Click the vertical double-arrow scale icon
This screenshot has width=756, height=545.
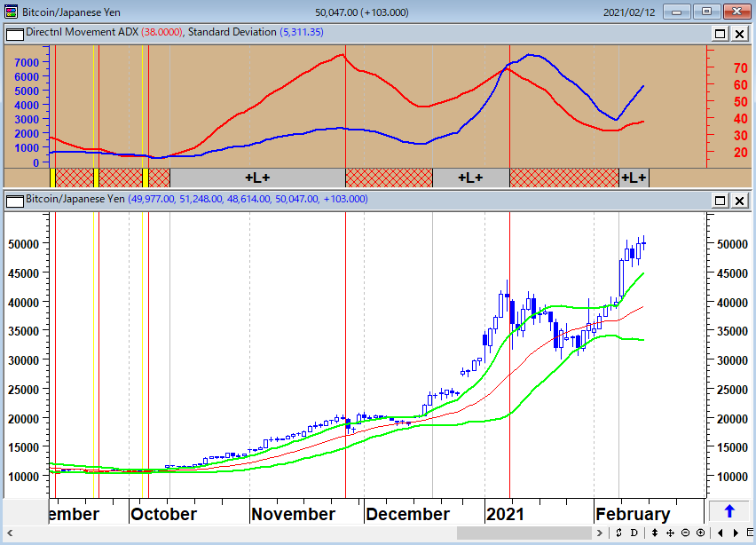[x=655, y=533]
